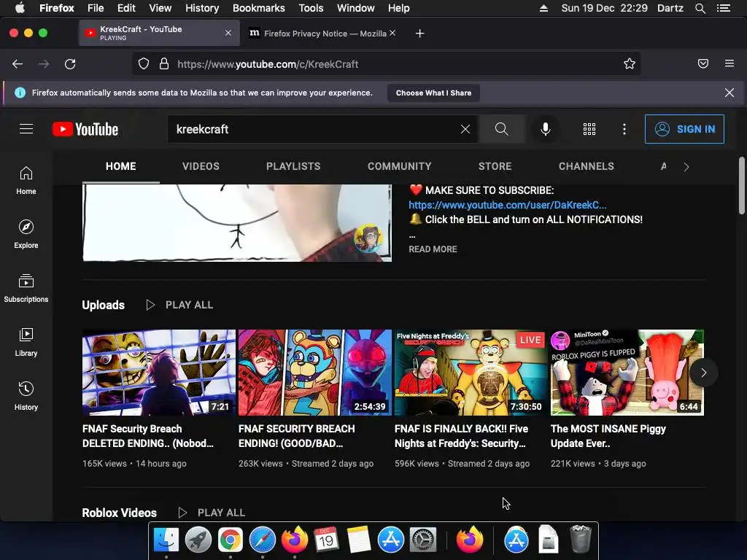Open FNAF SECURITY BREACH ENDING title
Image resolution: width=747 pixels, height=560 pixels.
click(296, 436)
